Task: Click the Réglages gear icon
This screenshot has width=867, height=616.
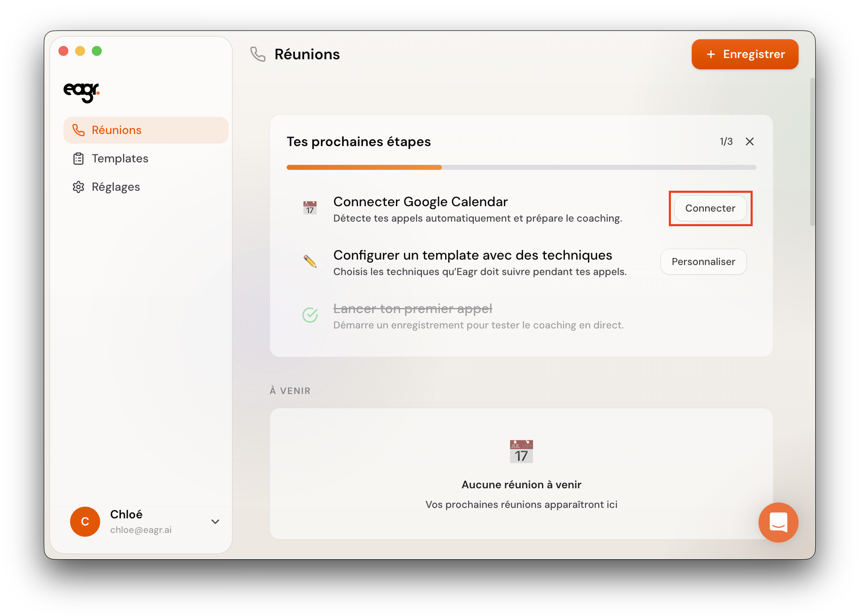Action: pos(78,187)
